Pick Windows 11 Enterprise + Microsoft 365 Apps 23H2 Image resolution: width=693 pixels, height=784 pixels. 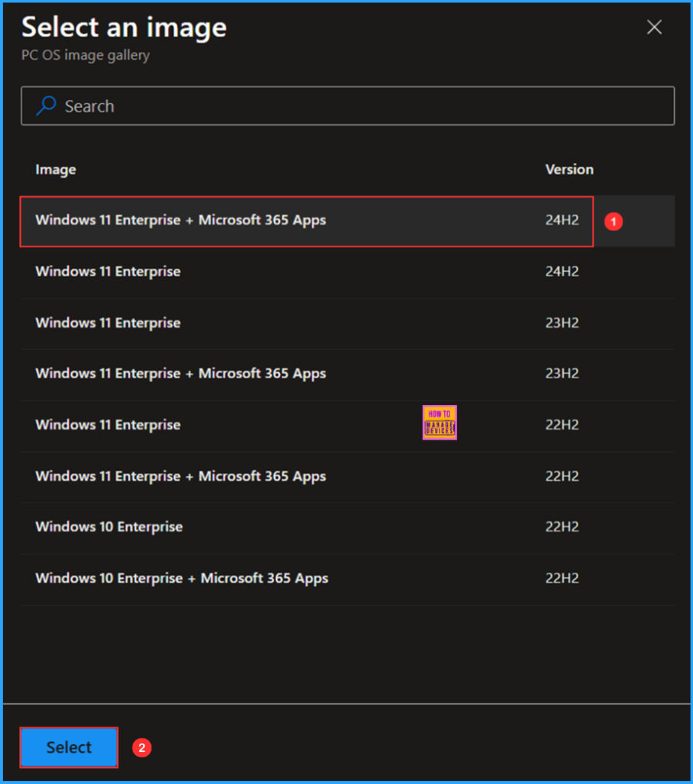tap(348, 374)
